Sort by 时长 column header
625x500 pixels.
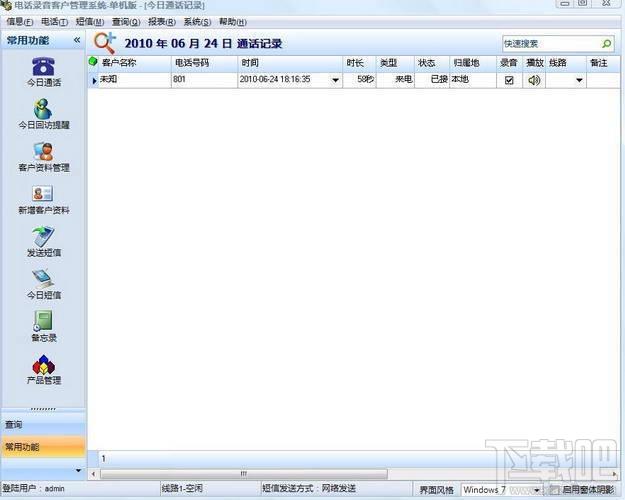pos(359,63)
